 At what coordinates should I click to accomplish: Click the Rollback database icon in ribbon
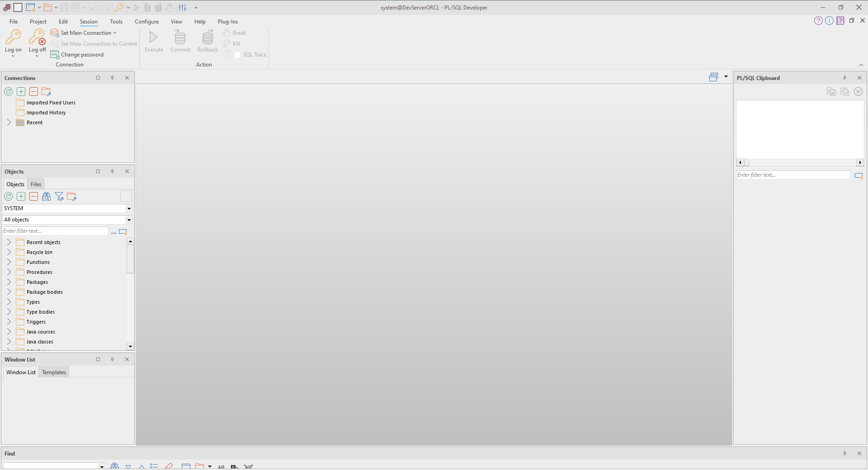[x=208, y=37]
